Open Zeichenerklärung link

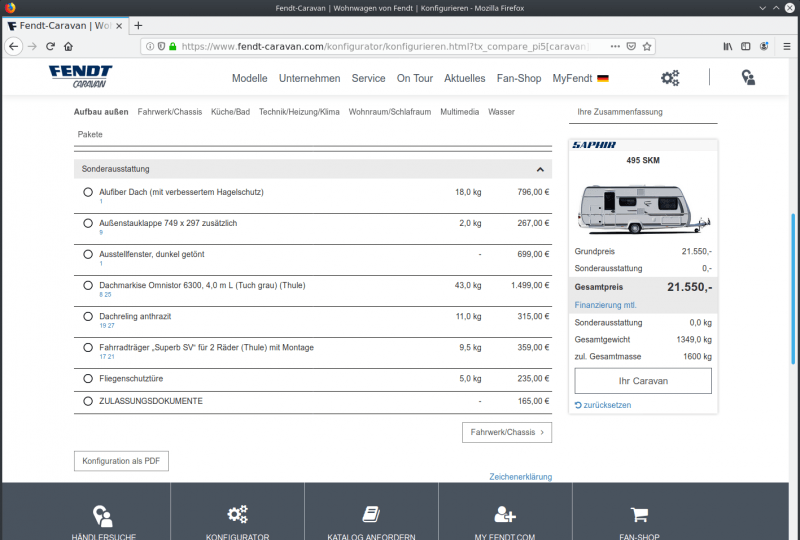(x=520, y=477)
